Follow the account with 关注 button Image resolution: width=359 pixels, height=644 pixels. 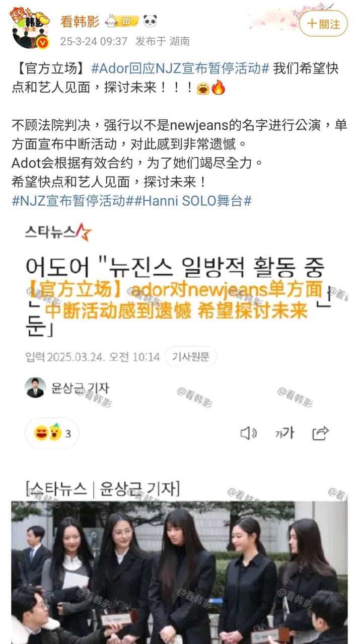click(323, 24)
